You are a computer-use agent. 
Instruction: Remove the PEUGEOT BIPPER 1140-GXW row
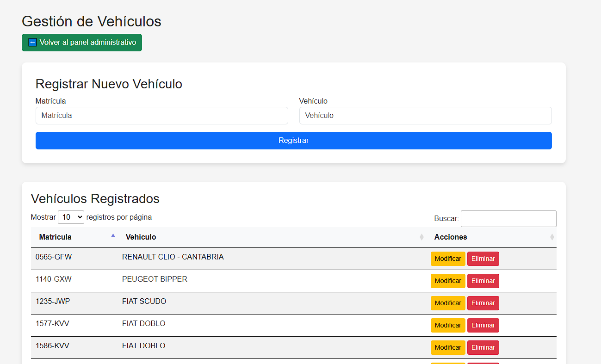click(x=483, y=281)
